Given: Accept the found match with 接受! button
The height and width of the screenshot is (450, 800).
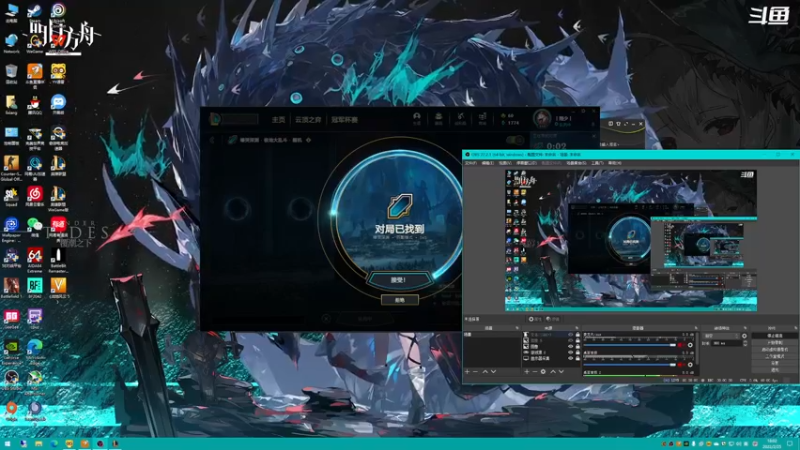Looking at the screenshot, I should tap(398, 280).
